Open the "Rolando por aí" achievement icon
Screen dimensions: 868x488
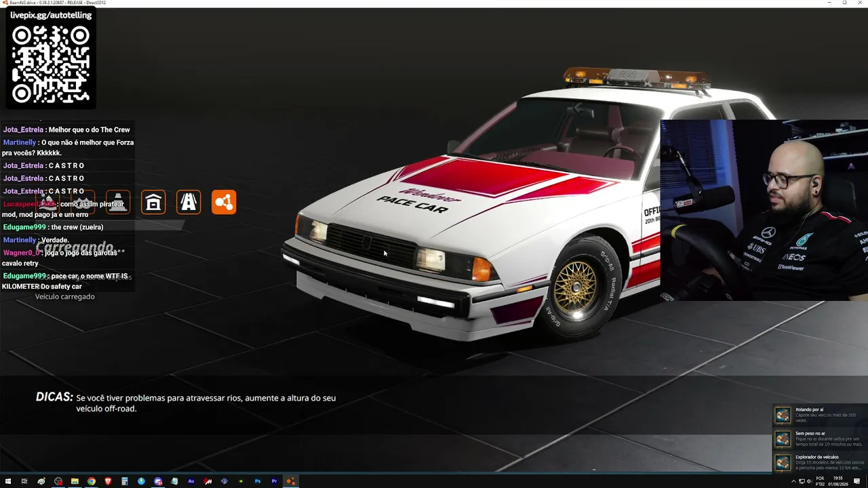tap(783, 415)
